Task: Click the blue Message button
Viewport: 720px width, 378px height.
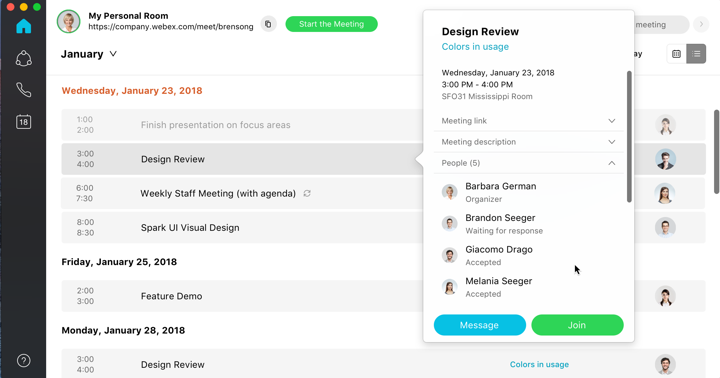Action: coord(479,325)
